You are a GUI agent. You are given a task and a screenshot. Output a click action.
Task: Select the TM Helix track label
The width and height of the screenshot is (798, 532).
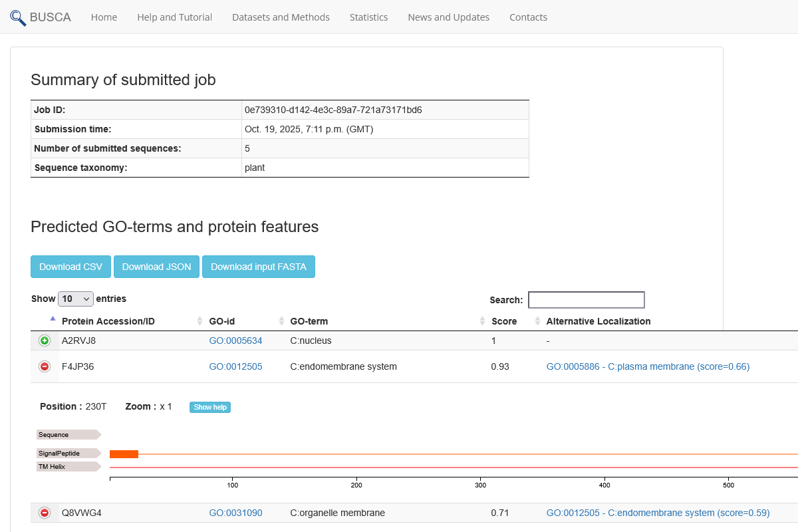[x=52, y=466]
